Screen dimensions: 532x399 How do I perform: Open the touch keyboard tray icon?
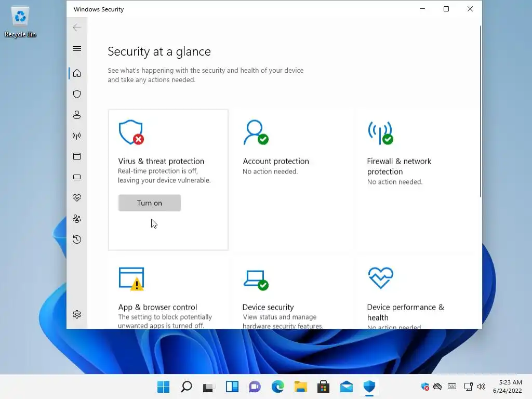point(452,387)
